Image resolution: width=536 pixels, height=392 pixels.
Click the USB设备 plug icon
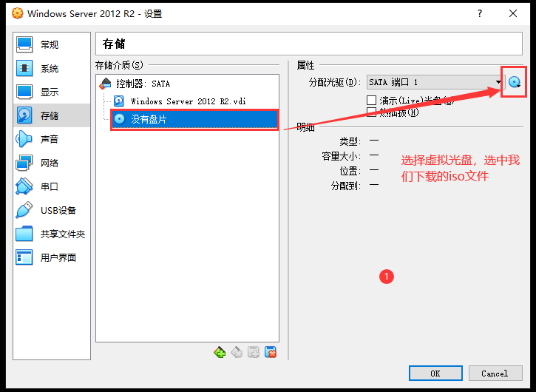[24, 209]
